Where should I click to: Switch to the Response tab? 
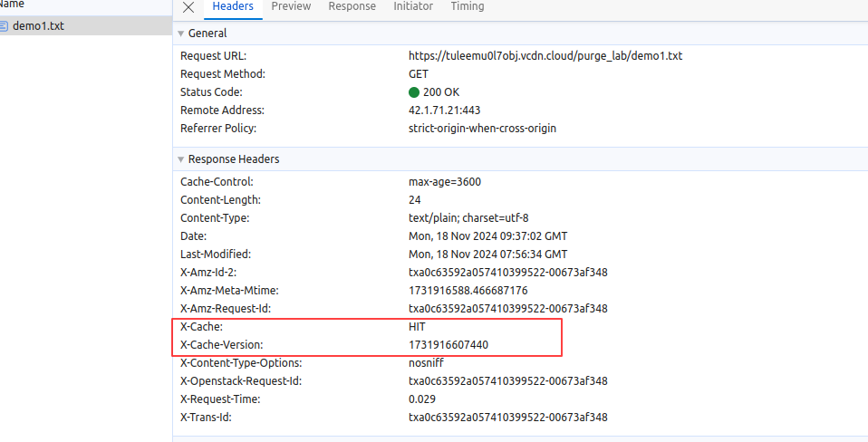352,6
